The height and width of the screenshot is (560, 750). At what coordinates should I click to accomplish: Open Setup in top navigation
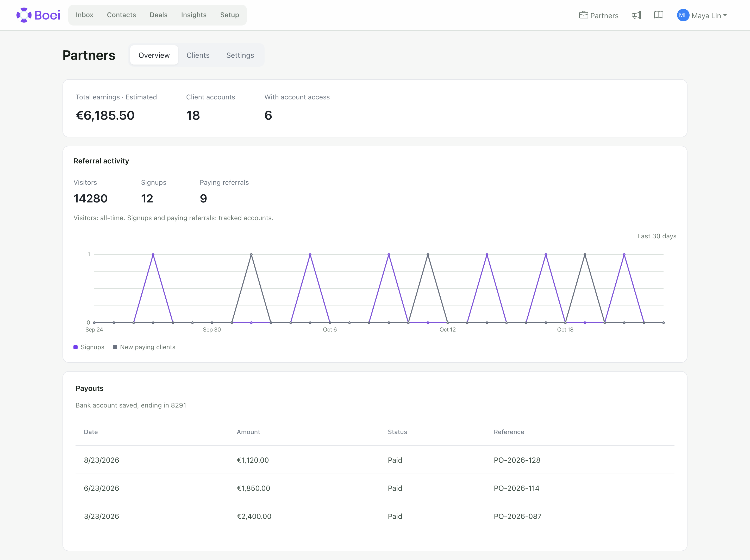coord(229,15)
